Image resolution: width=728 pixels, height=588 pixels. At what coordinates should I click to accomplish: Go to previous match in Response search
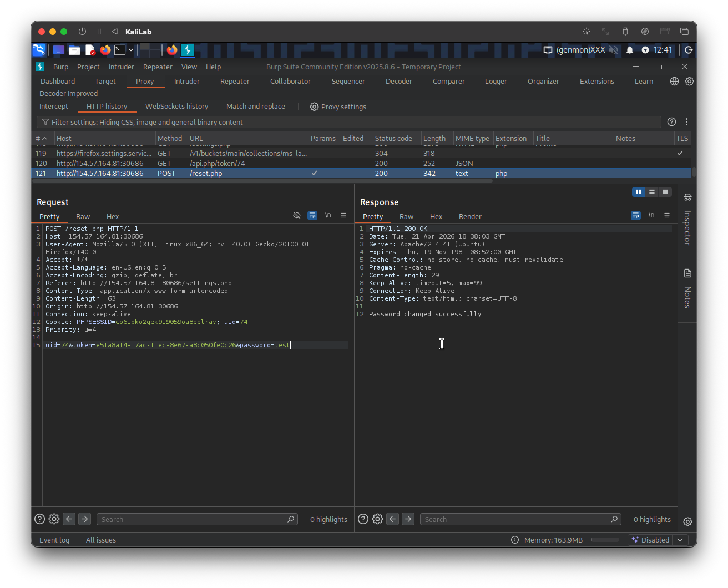click(x=393, y=519)
